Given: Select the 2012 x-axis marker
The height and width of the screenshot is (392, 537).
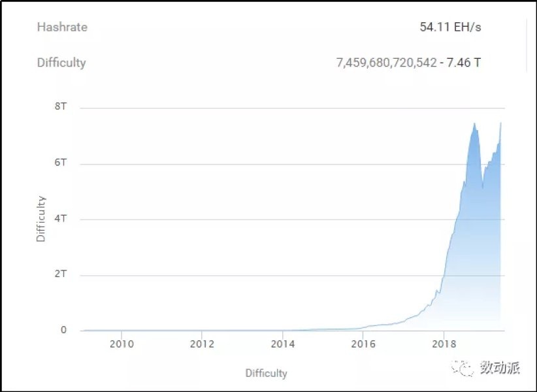Looking at the screenshot, I should click(x=203, y=344).
